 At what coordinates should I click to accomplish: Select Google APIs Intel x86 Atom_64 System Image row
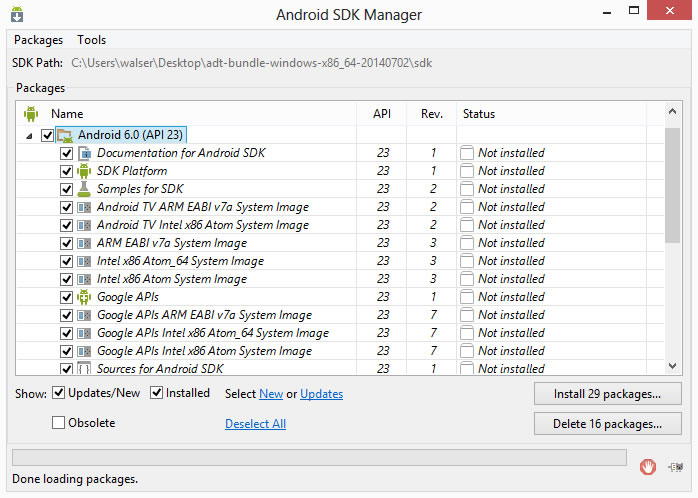pos(340,333)
